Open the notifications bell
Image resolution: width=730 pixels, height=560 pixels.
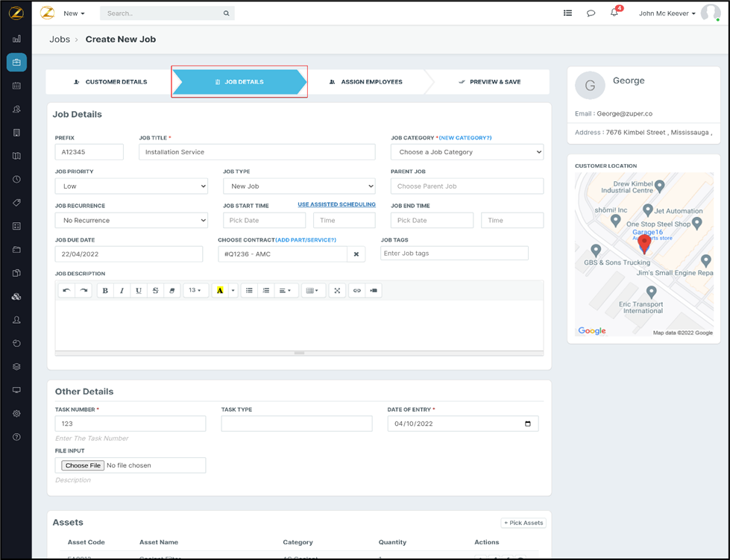pos(614,13)
